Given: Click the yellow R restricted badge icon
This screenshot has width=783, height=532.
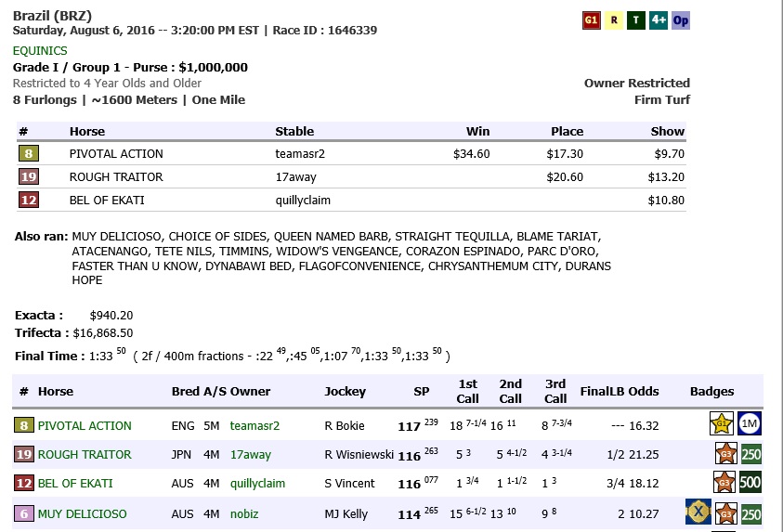Looking at the screenshot, I should click(614, 20).
